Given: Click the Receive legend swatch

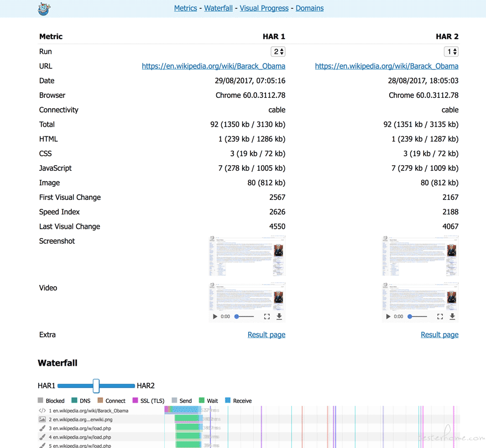Looking at the screenshot, I should click(228, 400).
